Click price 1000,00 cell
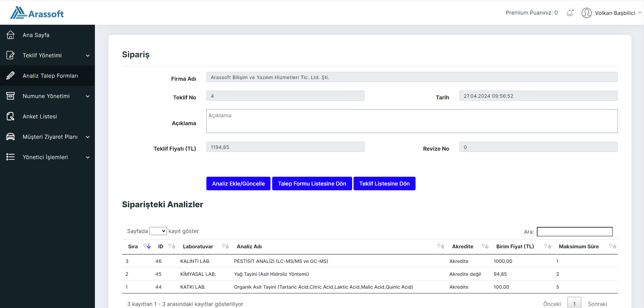 [503, 261]
